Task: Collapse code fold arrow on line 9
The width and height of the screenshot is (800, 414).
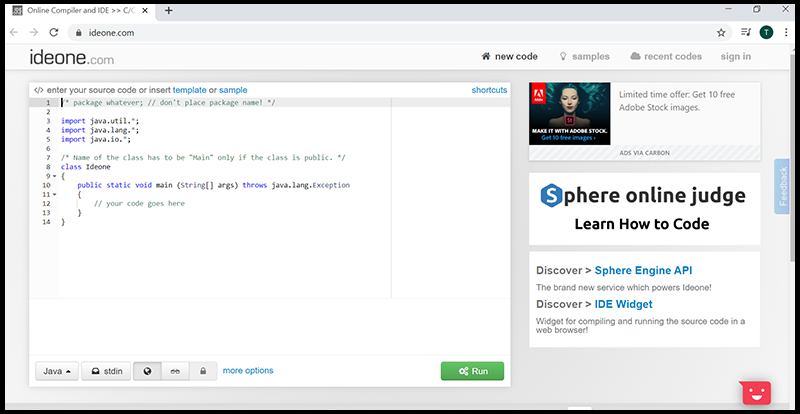Action: tap(54, 176)
